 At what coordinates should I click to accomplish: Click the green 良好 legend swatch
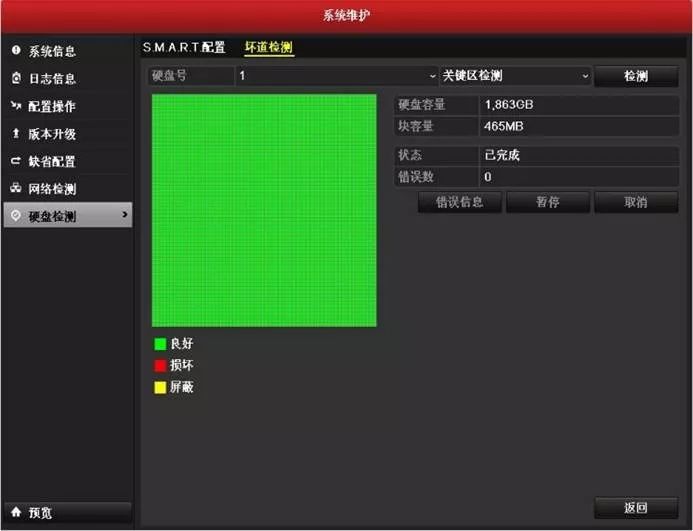[x=160, y=344]
